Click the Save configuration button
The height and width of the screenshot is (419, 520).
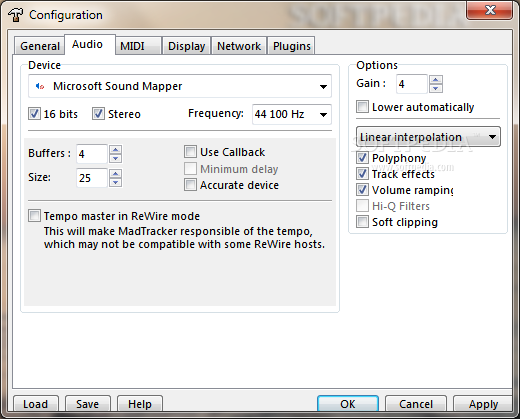[88, 404]
